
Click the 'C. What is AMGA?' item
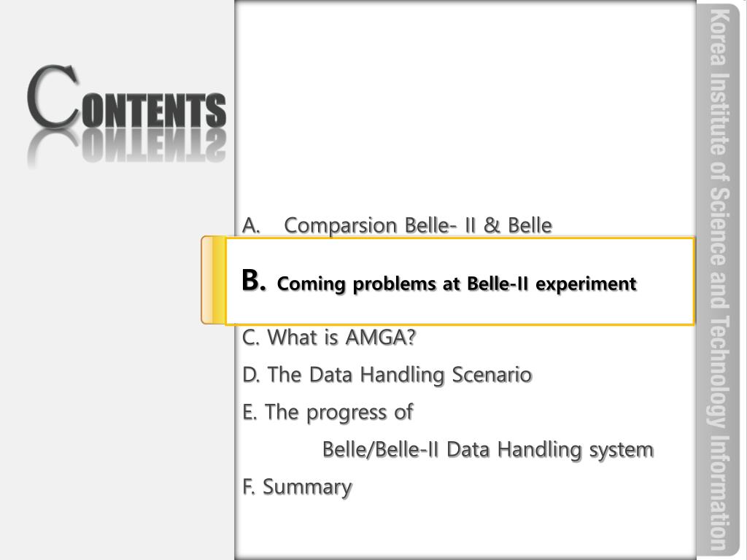click(329, 337)
